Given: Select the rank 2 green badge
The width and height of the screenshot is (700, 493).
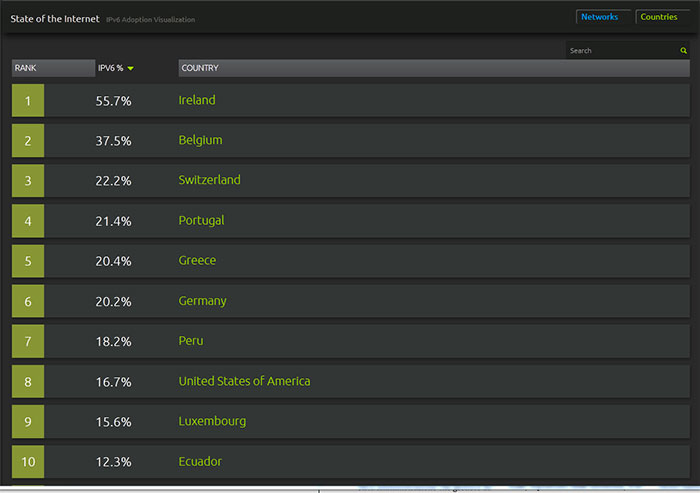Looking at the screenshot, I should 28,141.
